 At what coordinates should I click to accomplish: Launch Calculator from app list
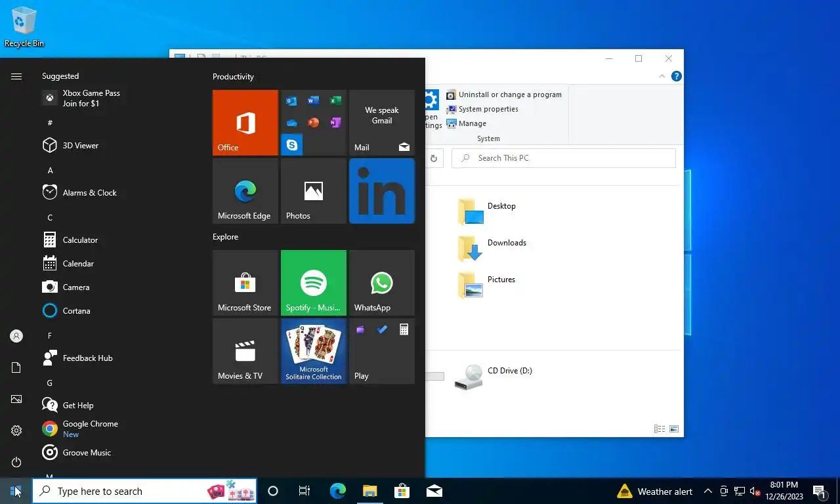(x=118, y=240)
